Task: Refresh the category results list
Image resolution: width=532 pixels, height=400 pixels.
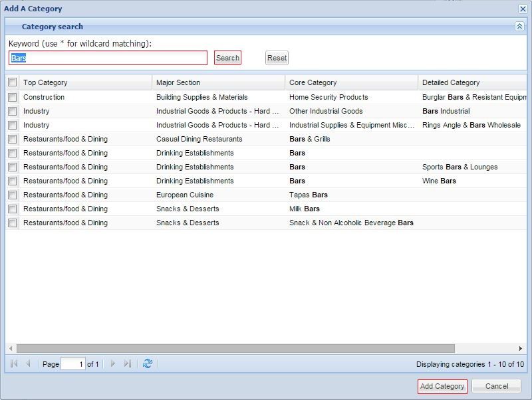Action: pos(148,364)
